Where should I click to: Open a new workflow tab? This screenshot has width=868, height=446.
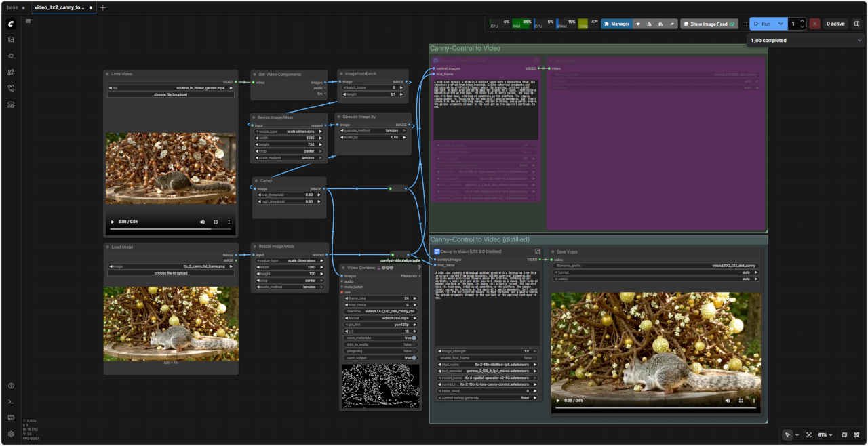click(103, 7)
